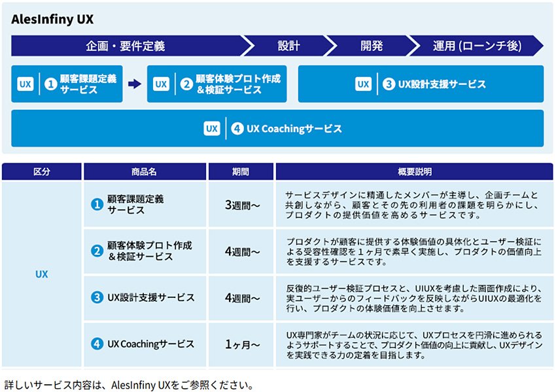Open the UX Coachingサービス wide banner

277,129
